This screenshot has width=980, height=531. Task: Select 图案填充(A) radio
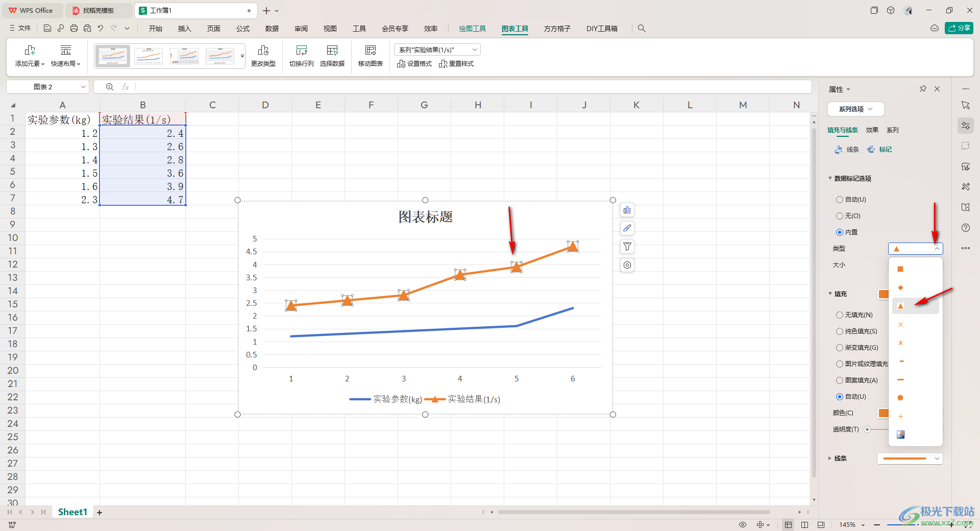pyautogui.click(x=840, y=380)
